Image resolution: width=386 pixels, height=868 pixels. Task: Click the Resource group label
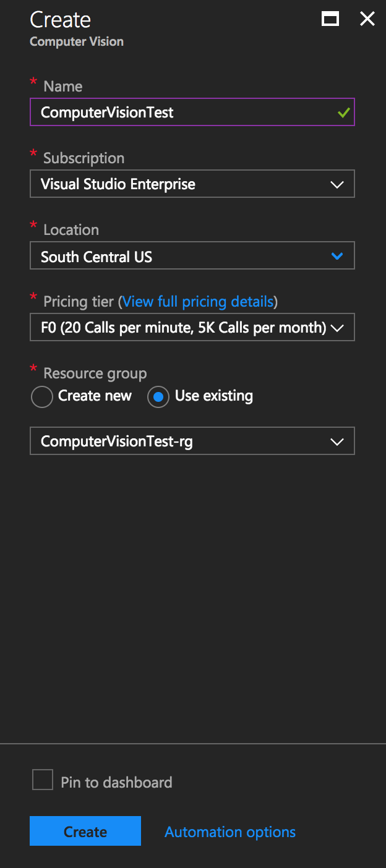(95, 373)
